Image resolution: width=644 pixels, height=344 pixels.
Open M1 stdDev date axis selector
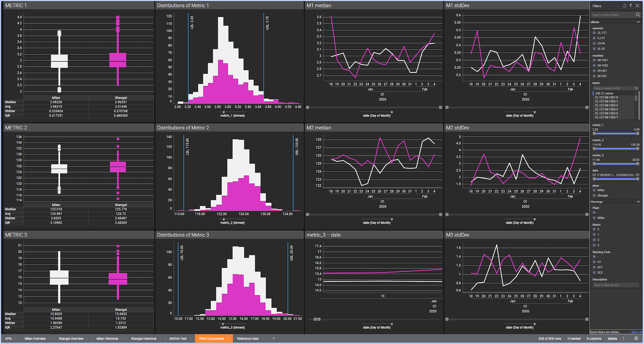tap(520, 116)
